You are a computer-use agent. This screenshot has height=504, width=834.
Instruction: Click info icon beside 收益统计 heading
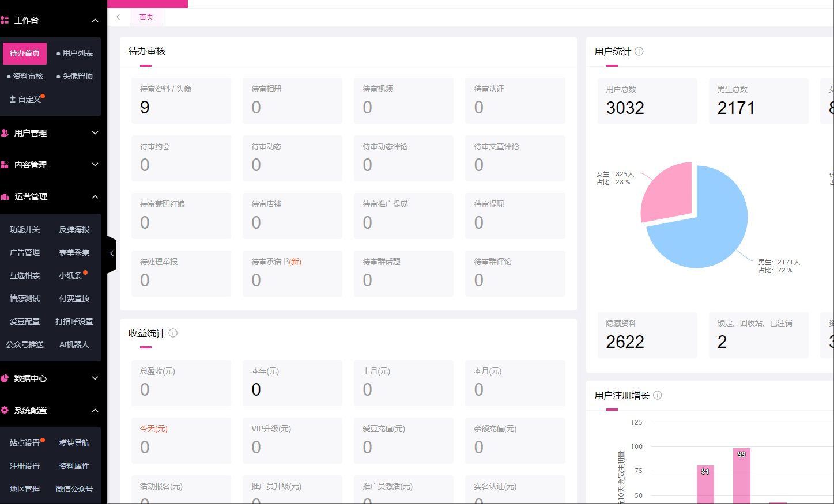(173, 333)
